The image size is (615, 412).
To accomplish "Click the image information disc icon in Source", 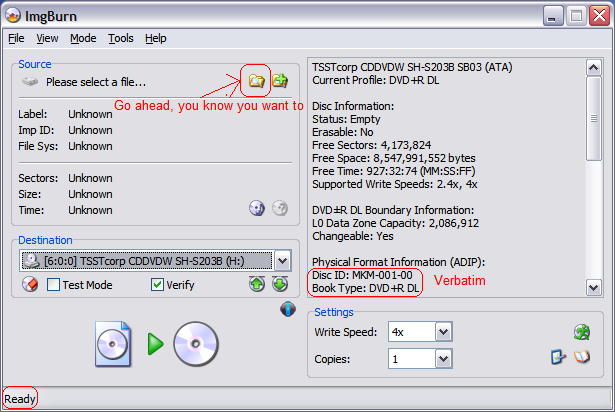I will click(x=257, y=208).
